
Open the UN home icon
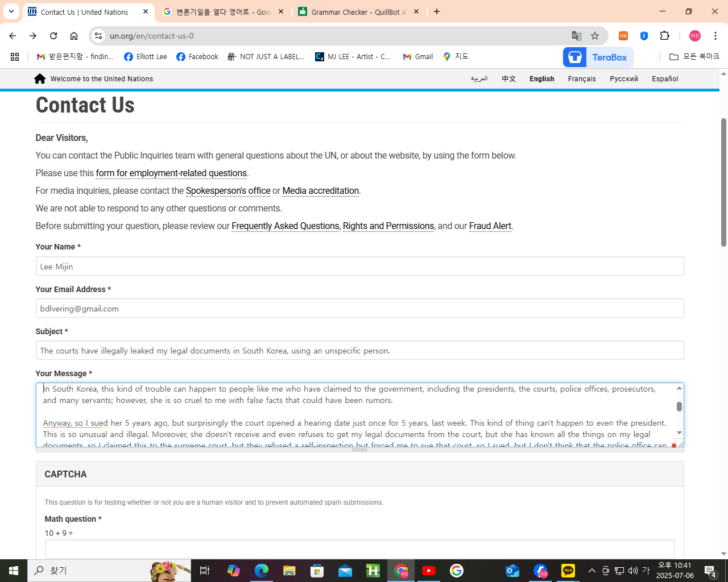40,79
